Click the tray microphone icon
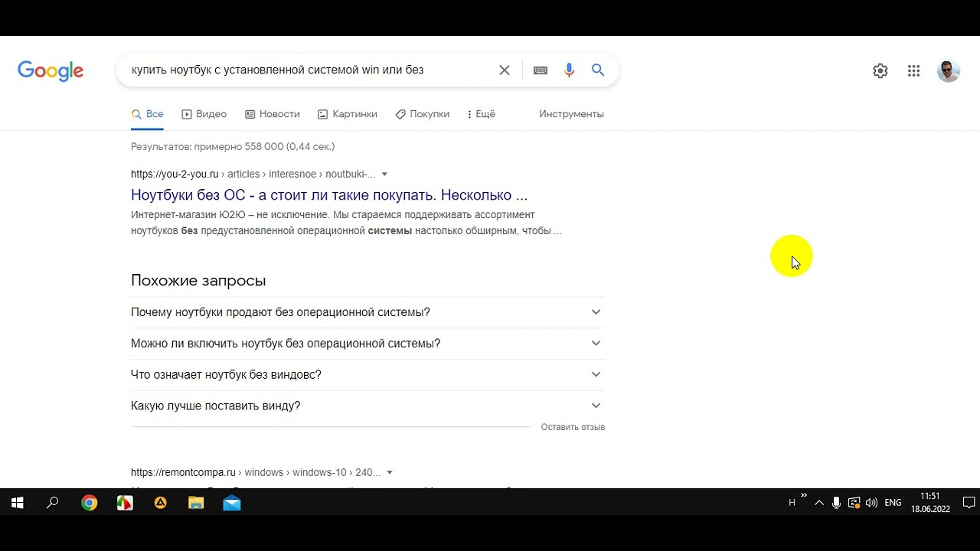 coord(836,503)
